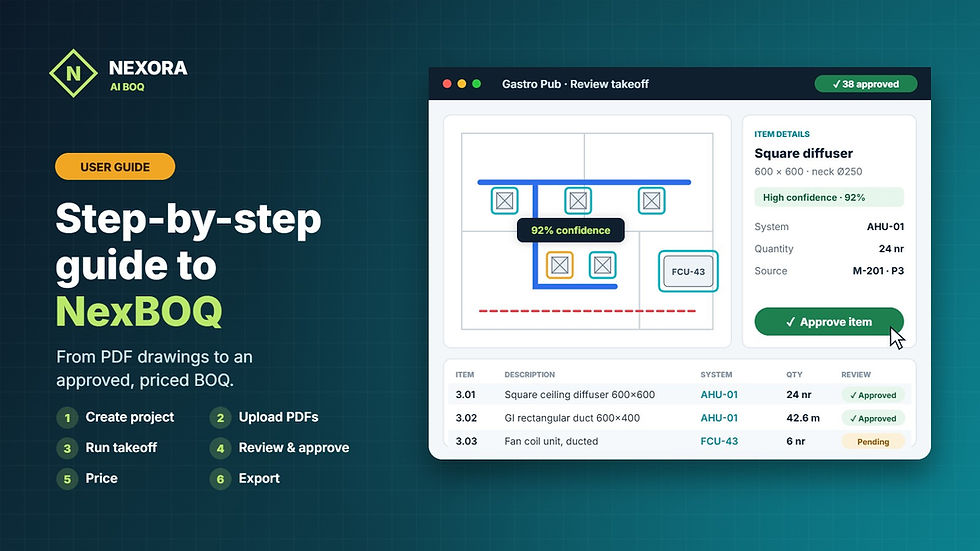Click Pending badge for item 3.03
Screen dimensions: 980x551
pyautogui.click(x=873, y=442)
